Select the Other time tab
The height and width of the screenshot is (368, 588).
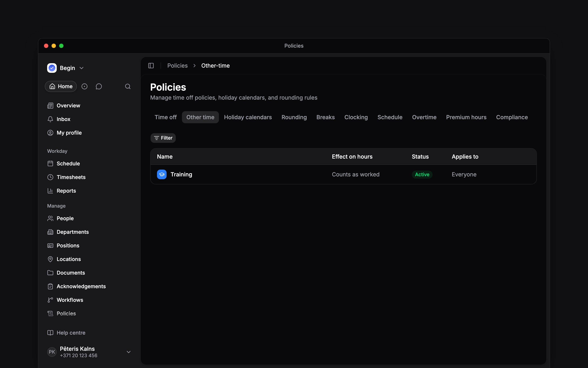[x=200, y=117]
